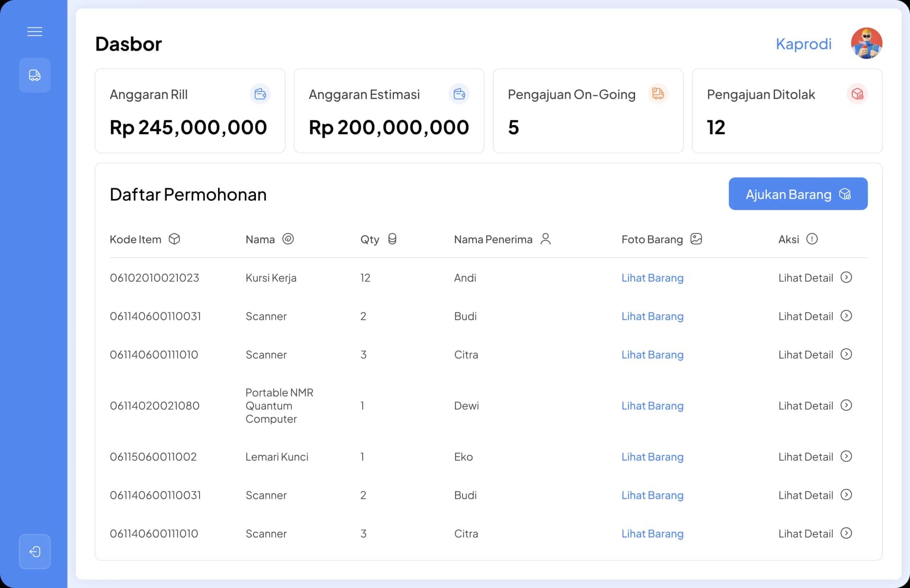The width and height of the screenshot is (910, 588).
Task: Click the Qty column header
Action: [370, 240]
